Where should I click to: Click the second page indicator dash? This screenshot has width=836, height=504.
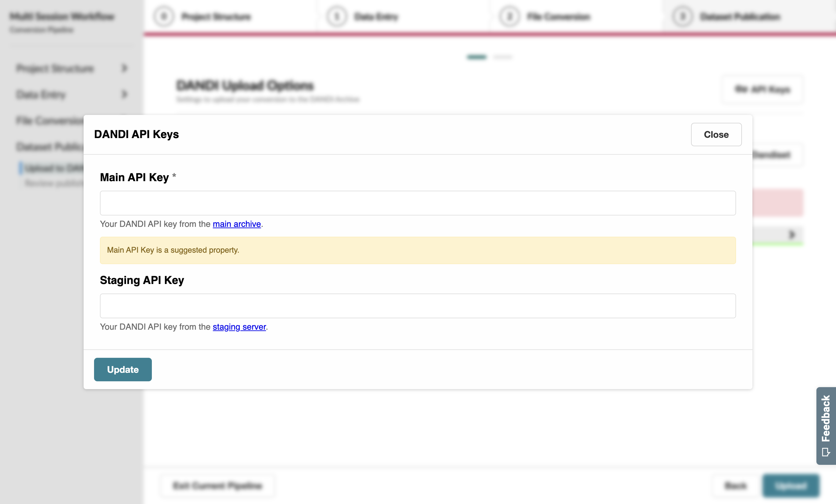tap(503, 57)
